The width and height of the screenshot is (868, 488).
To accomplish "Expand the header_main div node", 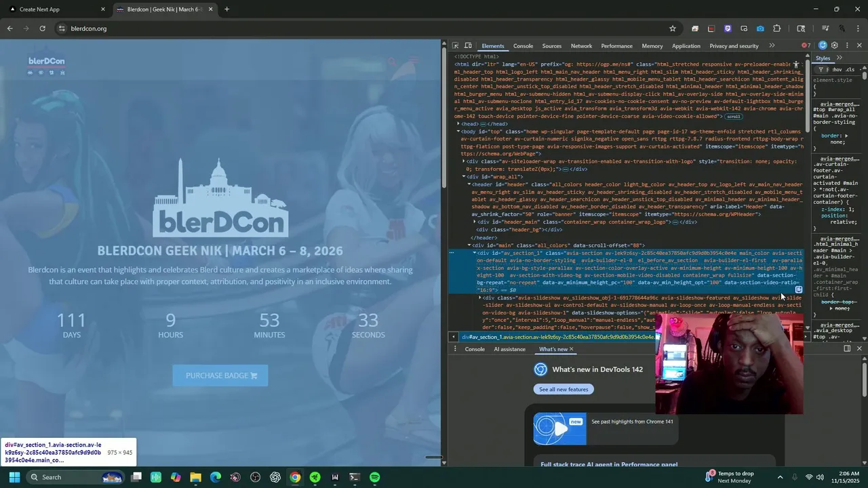I will coord(474,222).
